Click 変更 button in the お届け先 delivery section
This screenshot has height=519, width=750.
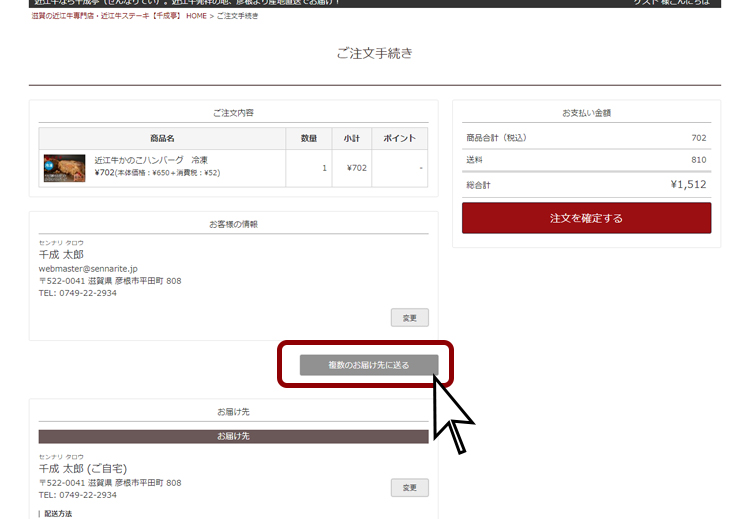pos(409,488)
